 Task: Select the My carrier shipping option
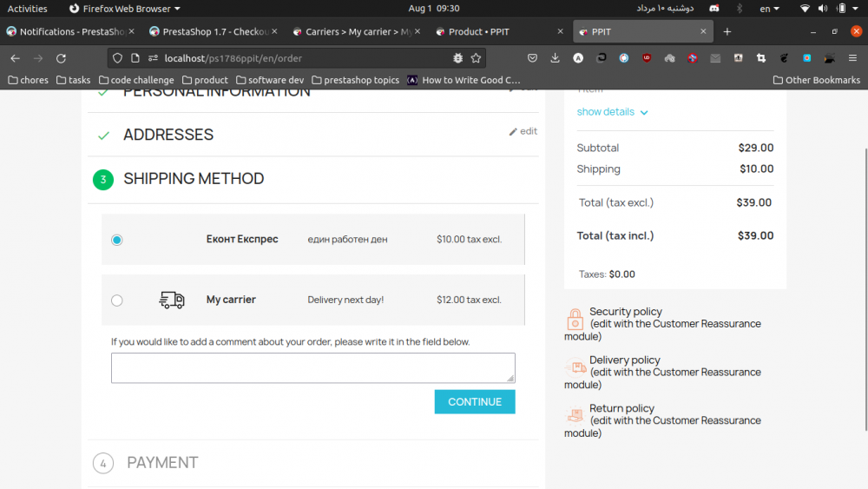pos(117,301)
